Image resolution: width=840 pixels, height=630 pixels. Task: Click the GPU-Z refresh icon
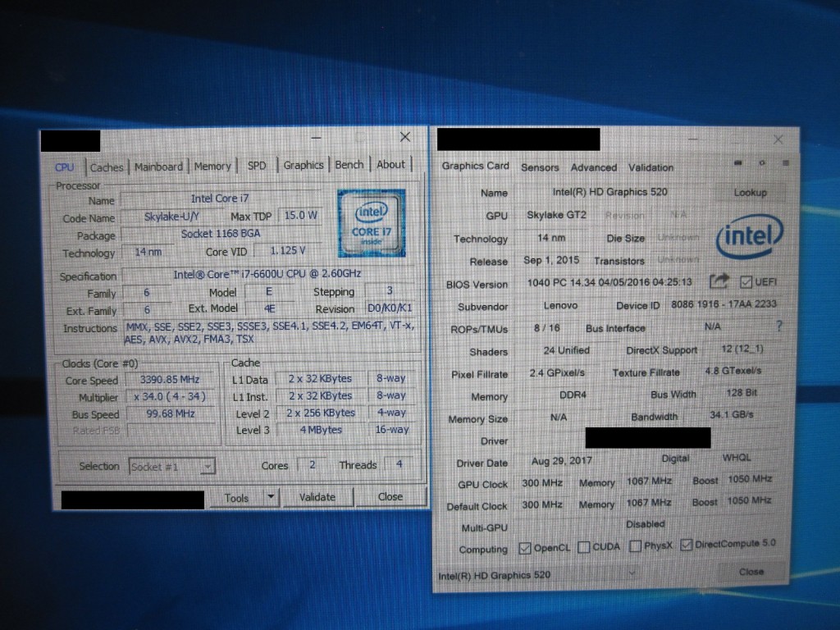(x=762, y=162)
